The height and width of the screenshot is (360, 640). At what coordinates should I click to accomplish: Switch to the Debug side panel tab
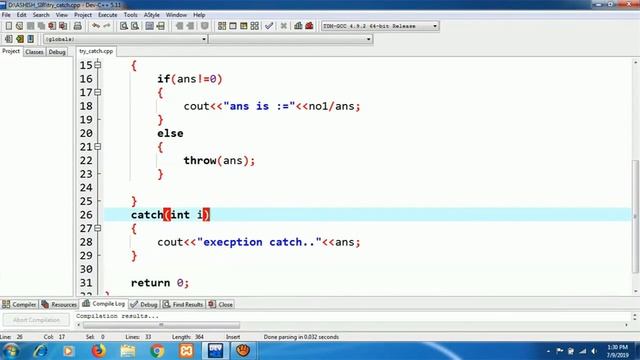coord(57,52)
